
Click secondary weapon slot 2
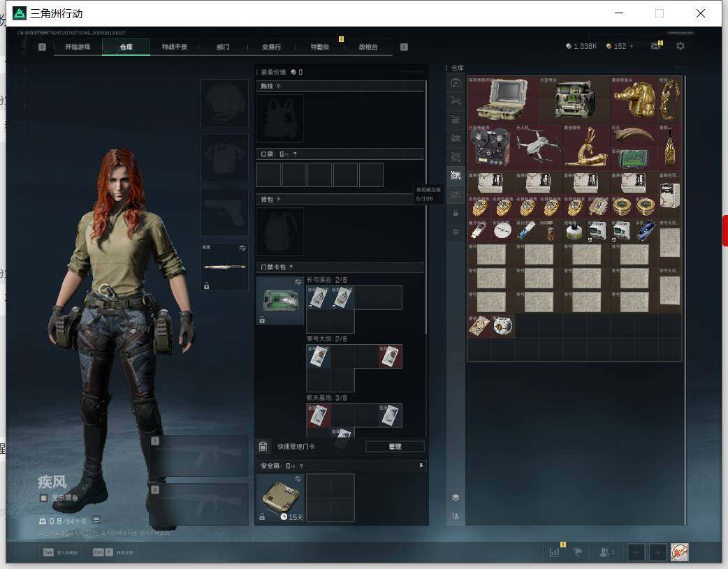[199, 505]
